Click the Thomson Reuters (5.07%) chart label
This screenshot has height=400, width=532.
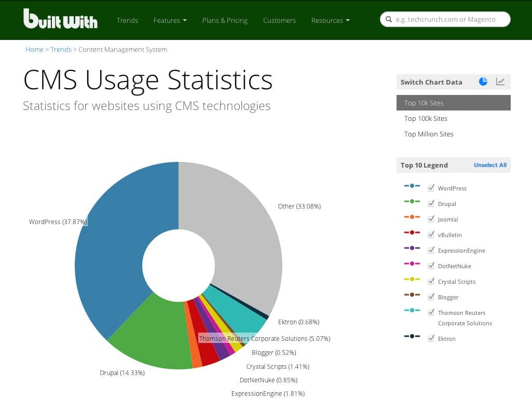pos(265,339)
